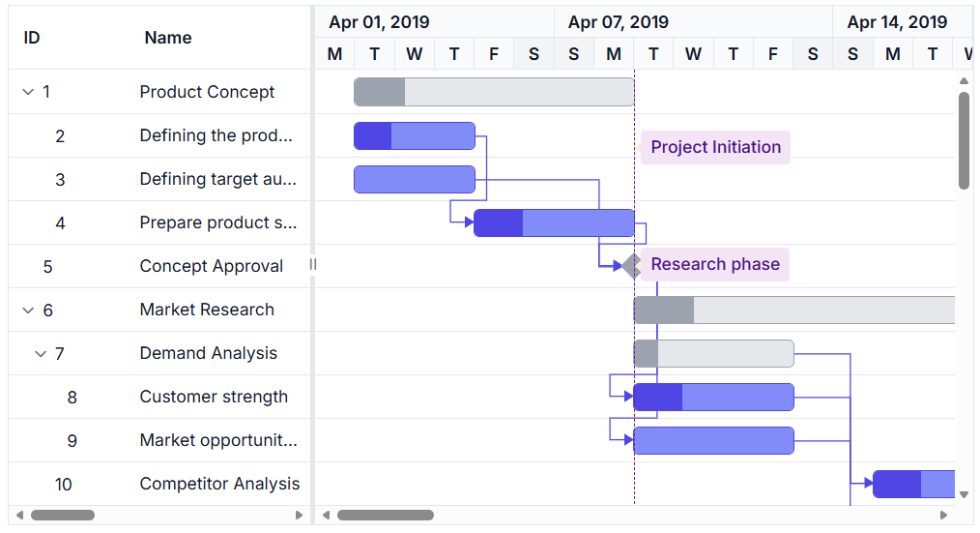980x533 pixels.
Task: Select the Product Concept task name
Action: tap(207, 92)
